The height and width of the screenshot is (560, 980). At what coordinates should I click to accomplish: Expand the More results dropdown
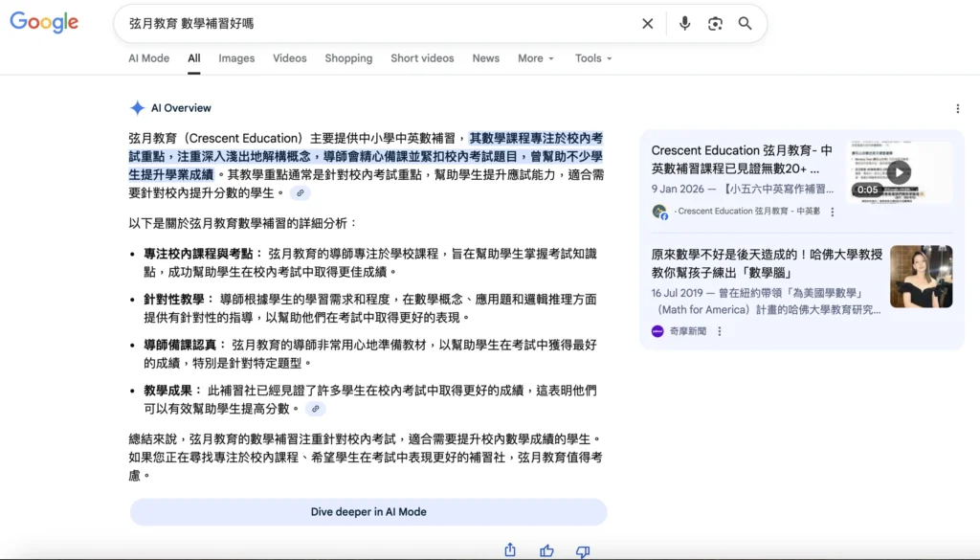click(535, 58)
